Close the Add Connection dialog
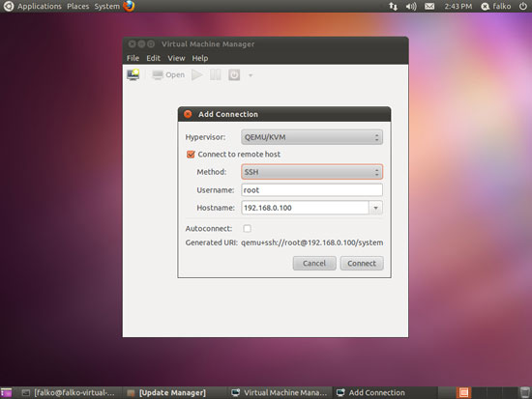 188,114
